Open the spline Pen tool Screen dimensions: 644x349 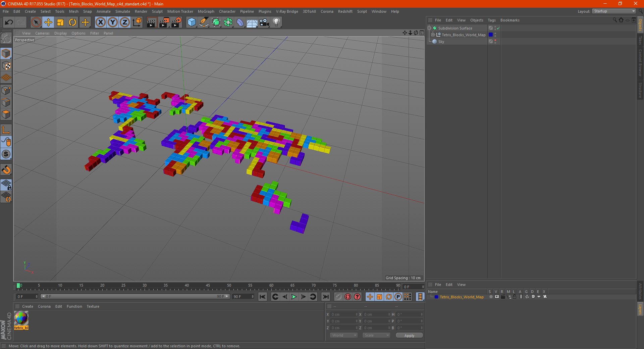click(204, 22)
